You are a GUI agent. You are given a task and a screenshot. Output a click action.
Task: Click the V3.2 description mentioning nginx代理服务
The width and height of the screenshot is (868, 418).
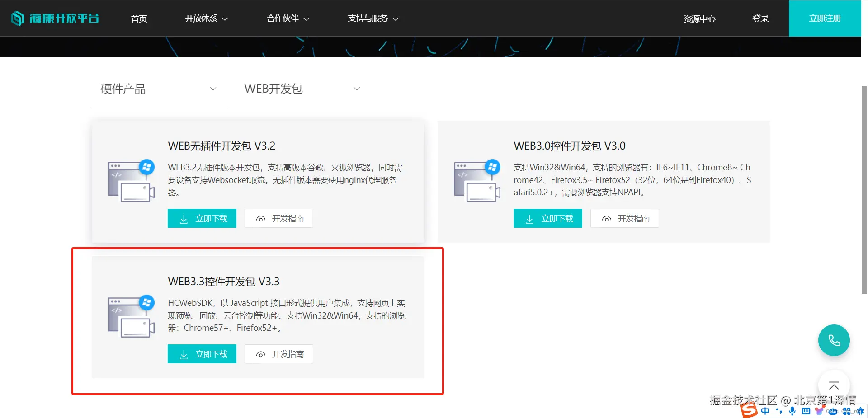pos(285,180)
